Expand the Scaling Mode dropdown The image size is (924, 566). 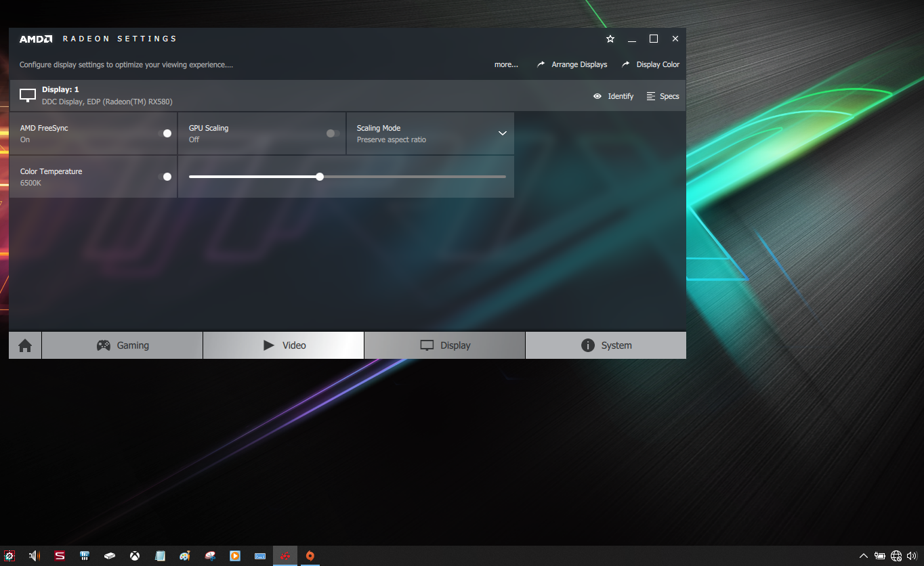click(x=503, y=133)
